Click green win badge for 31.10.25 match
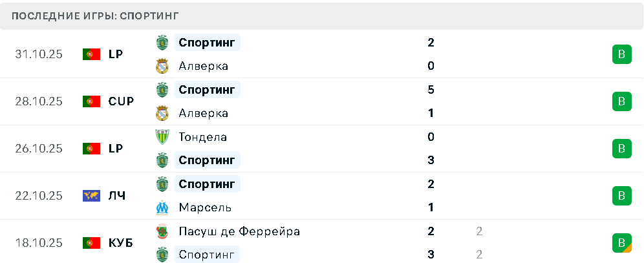The height and width of the screenshot is (263, 644). click(x=621, y=54)
